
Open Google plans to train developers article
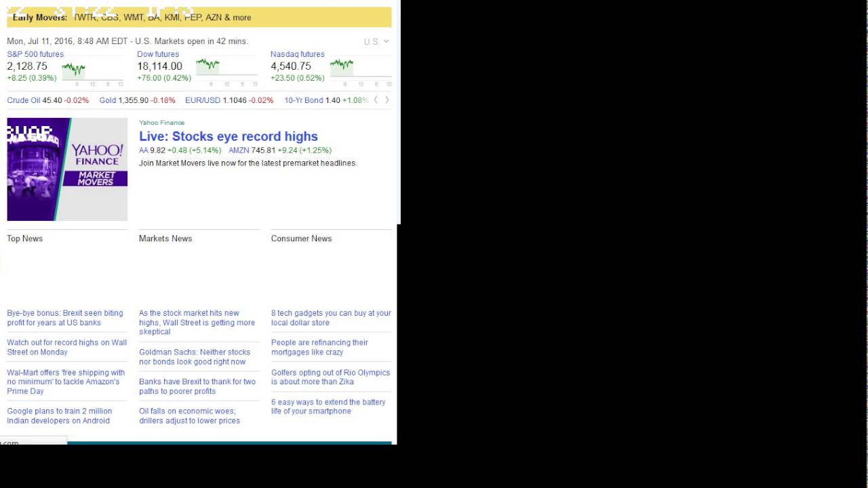(60, 415)
